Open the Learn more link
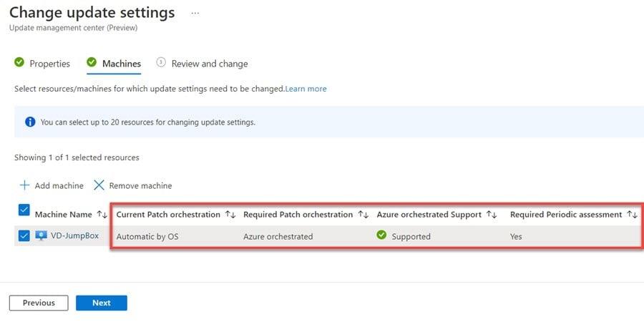Image resolution: width=644 pixels, height=322 pixels. point(306,89)
